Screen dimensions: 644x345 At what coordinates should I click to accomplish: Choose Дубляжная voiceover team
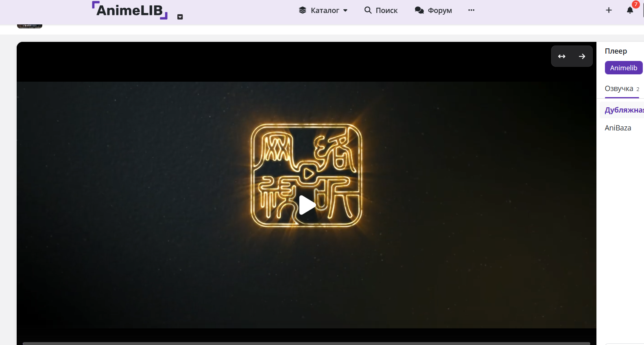click(622, 110)
